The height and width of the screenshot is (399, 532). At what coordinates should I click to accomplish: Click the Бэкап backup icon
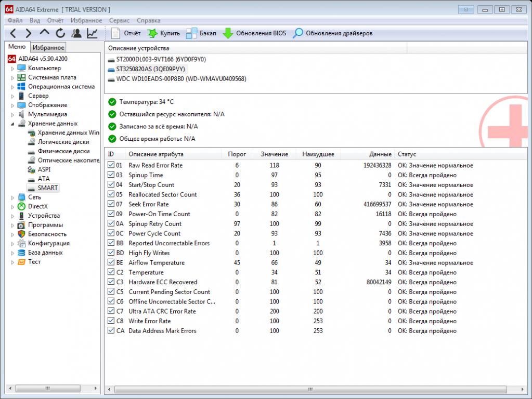click(191, 33)
